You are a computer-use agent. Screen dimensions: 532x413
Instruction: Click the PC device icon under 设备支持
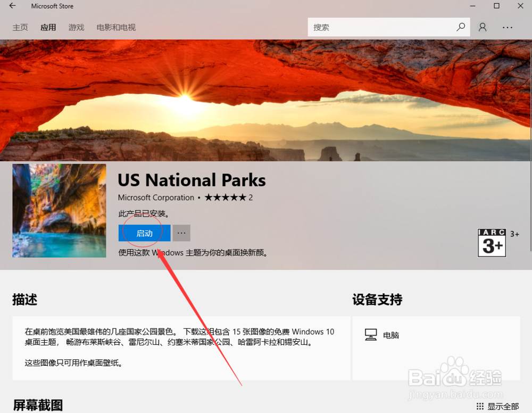pos(370,335)
